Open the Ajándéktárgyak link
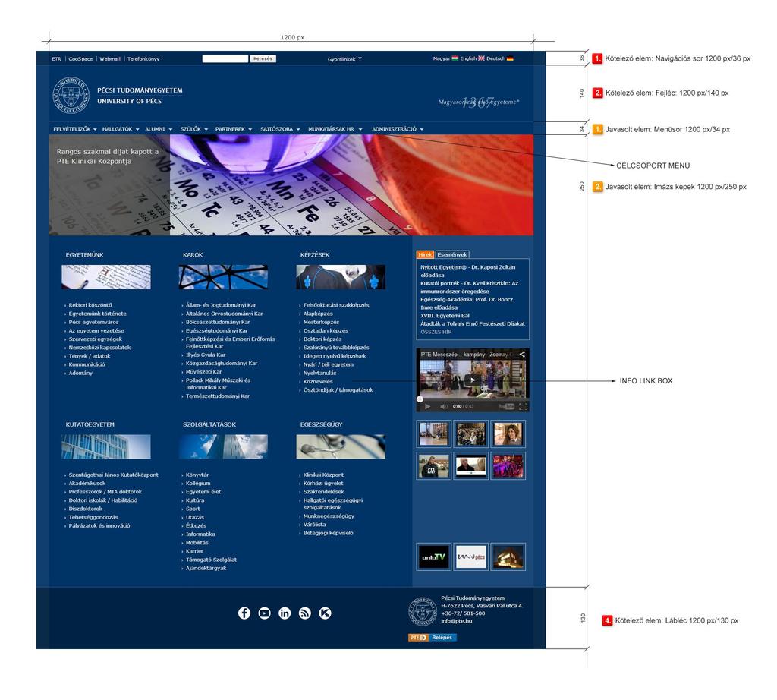 click(206, 568)
